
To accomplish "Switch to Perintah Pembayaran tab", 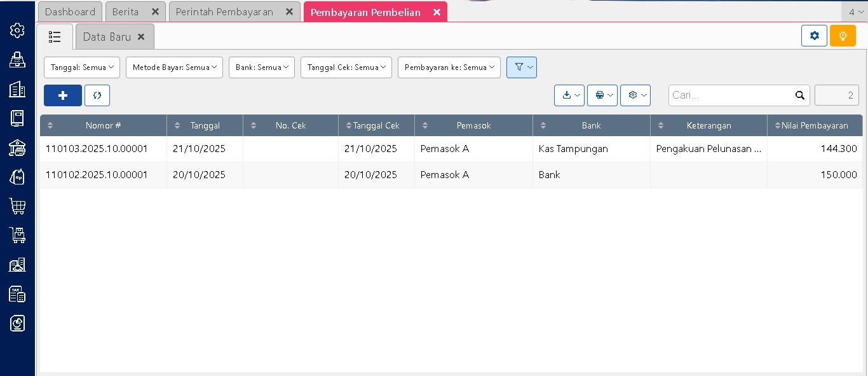I will pyautogui.click(x=224, y=12).
